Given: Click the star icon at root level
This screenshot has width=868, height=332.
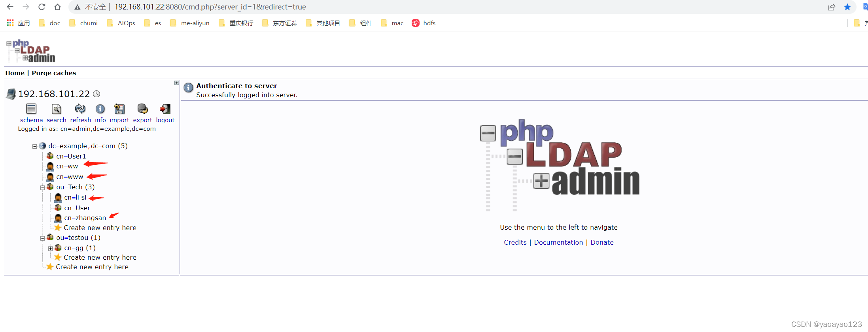Looking at the screenshot, I should tap(50, 267).
